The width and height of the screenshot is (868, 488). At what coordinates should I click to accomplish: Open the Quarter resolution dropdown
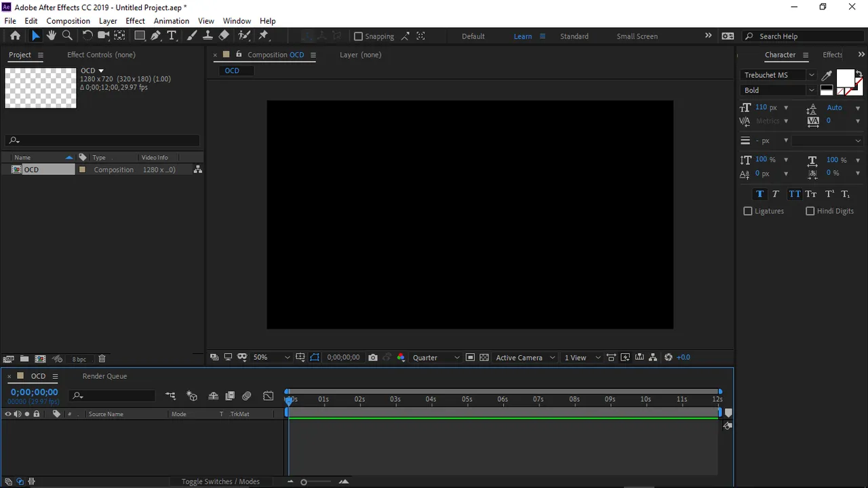coord(436,357)
